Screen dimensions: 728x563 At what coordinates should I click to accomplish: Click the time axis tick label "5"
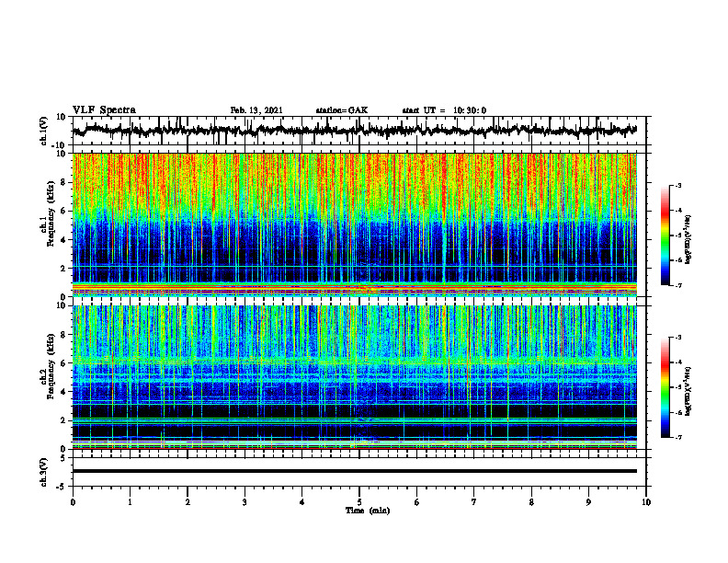click(359, 502)
